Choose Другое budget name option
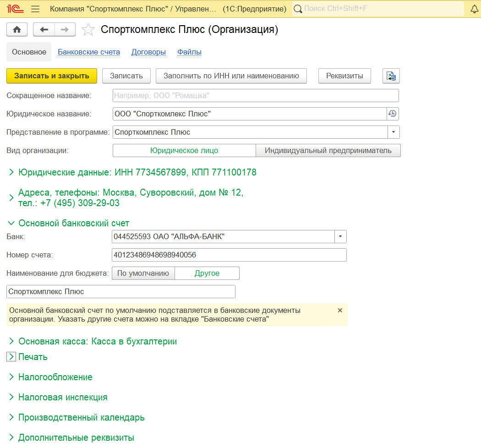Viewport: 481px width, 448px height. pos(207,273)
